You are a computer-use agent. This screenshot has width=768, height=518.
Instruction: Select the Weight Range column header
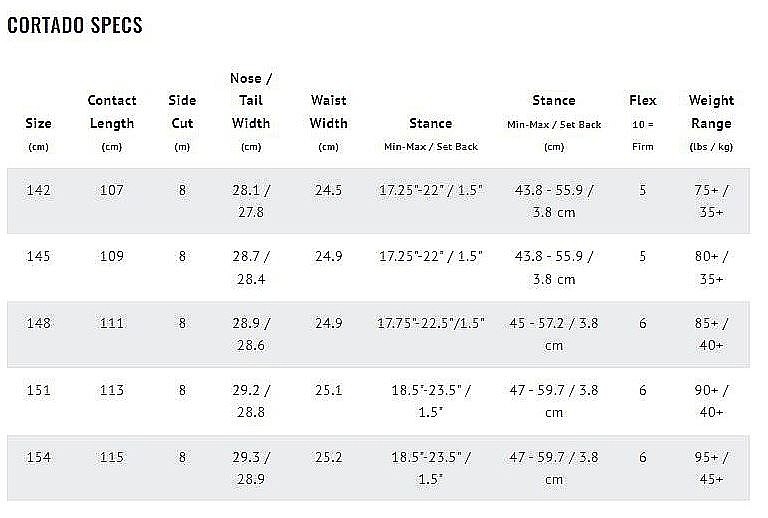pos(711,123)
